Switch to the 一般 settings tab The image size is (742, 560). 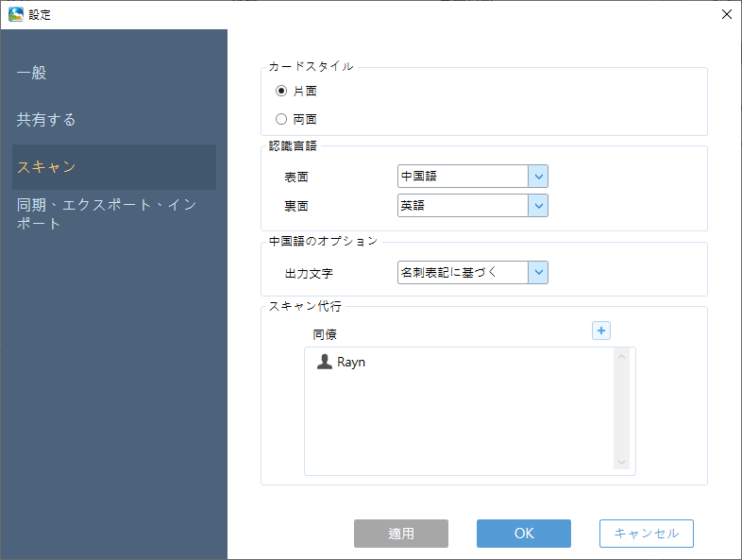click(x=32, y=73)
